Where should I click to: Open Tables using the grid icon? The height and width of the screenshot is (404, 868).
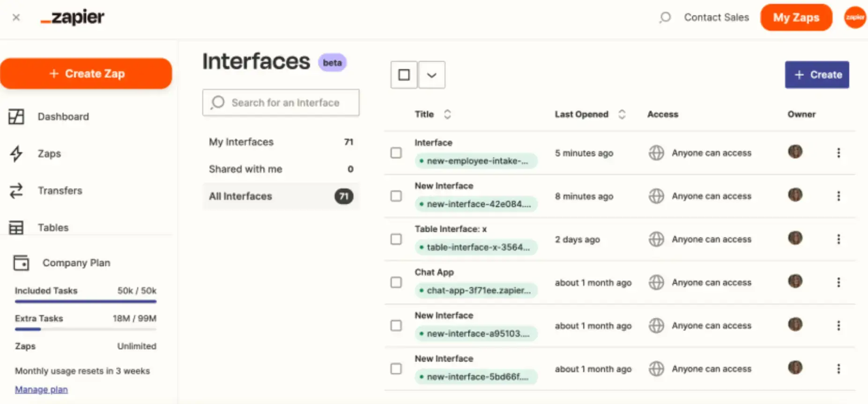[x=16, y=228]
